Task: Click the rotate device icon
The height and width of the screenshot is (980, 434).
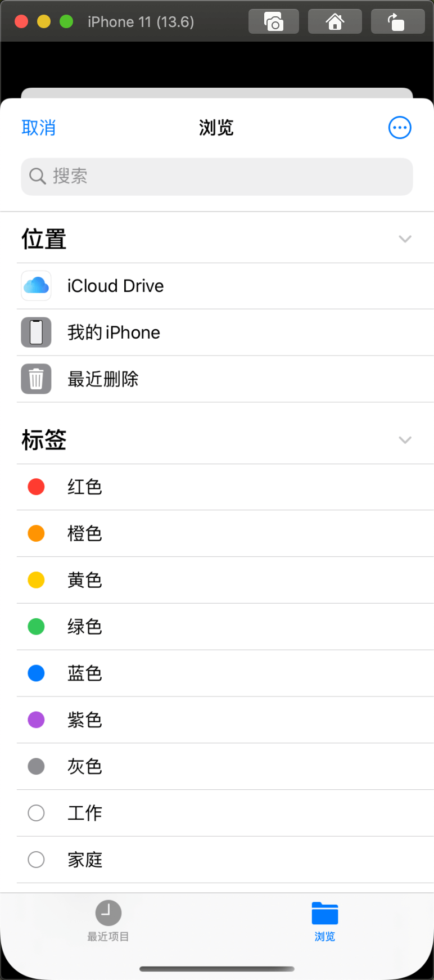Action: pos(397,23)
